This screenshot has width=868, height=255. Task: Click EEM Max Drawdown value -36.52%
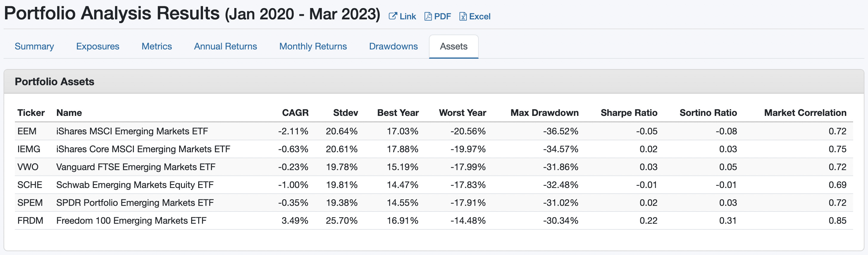pos(561,131)
